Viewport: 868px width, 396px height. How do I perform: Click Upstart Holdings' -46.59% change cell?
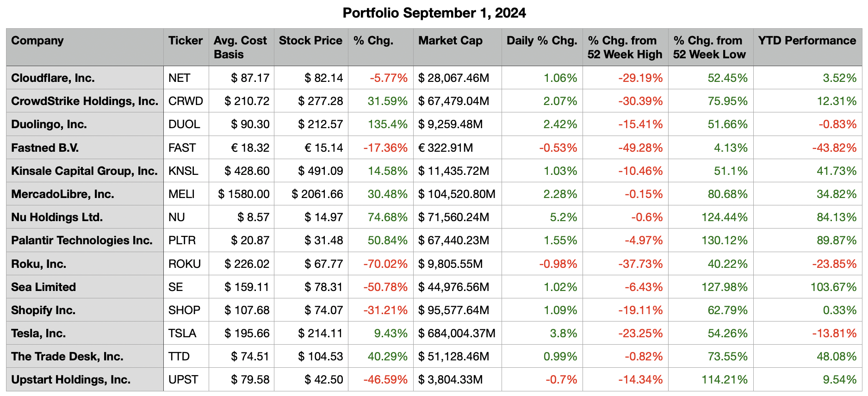tap(385, 380)
